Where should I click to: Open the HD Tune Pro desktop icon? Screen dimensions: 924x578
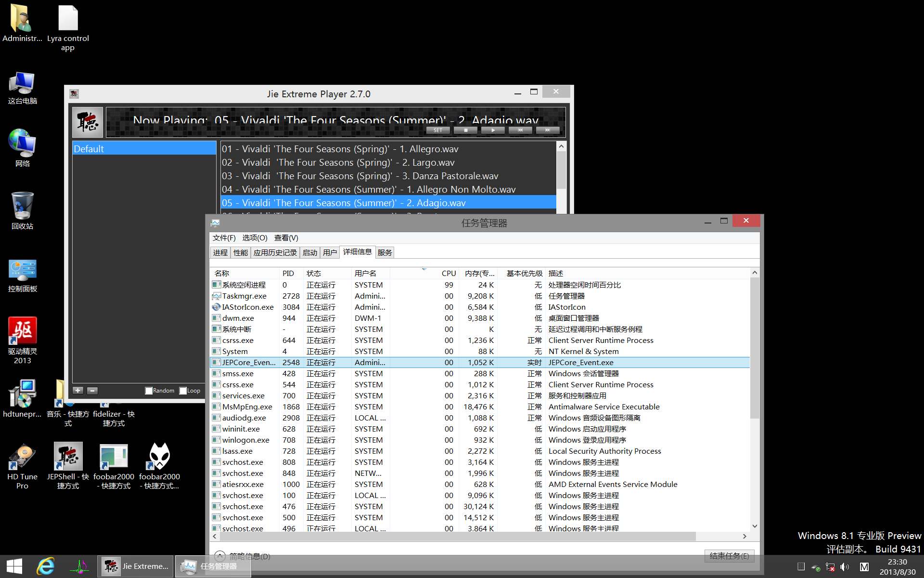(22, 466)
